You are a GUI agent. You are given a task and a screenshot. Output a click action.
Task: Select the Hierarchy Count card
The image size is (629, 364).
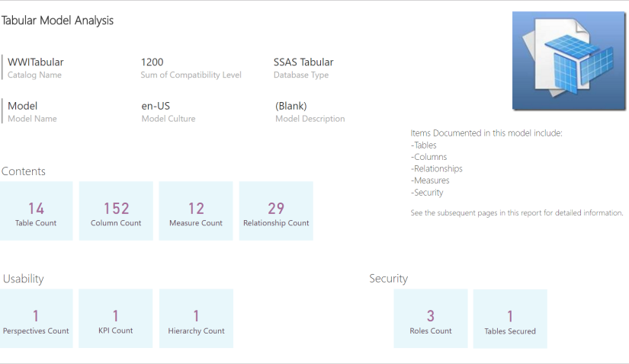(x=196, y=318)
